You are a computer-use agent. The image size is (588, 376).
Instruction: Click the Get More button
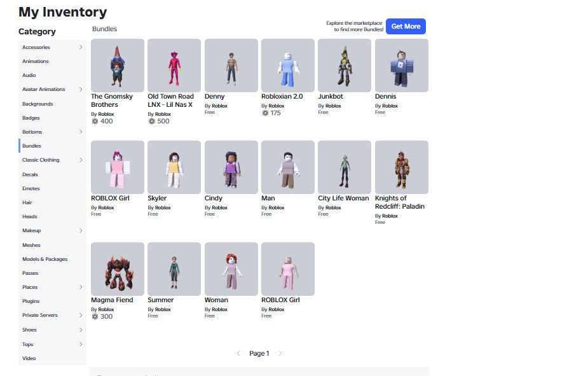(406, 26)
